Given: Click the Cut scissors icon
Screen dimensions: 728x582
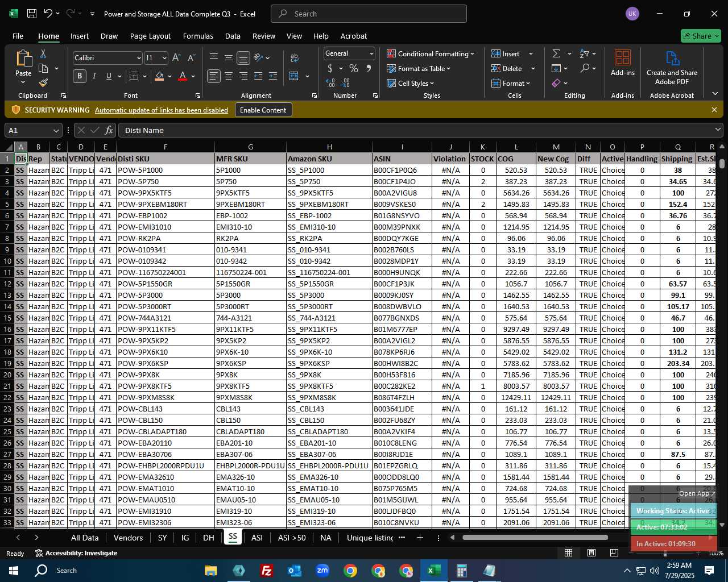Looking at the screenshot, I should [x=43, y=53].
